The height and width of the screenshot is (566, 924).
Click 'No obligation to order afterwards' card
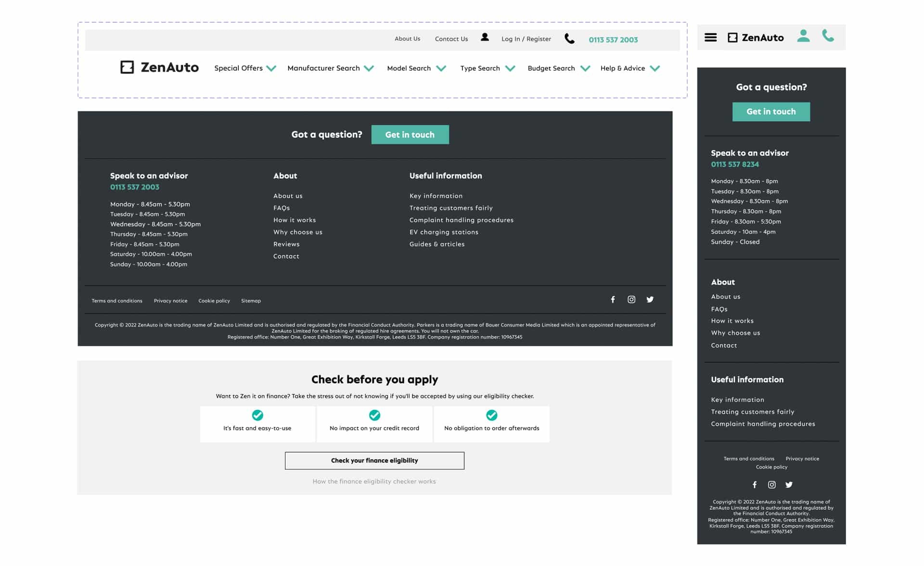491,424
